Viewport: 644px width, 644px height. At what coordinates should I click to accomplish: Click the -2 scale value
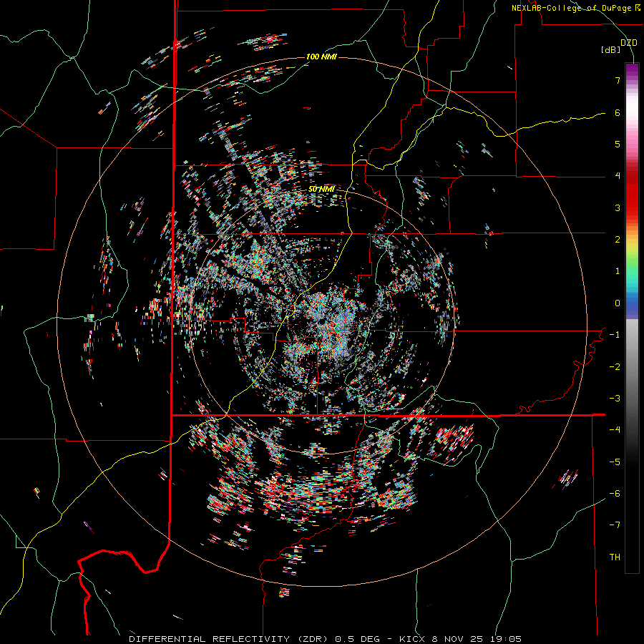coord(615,367)
